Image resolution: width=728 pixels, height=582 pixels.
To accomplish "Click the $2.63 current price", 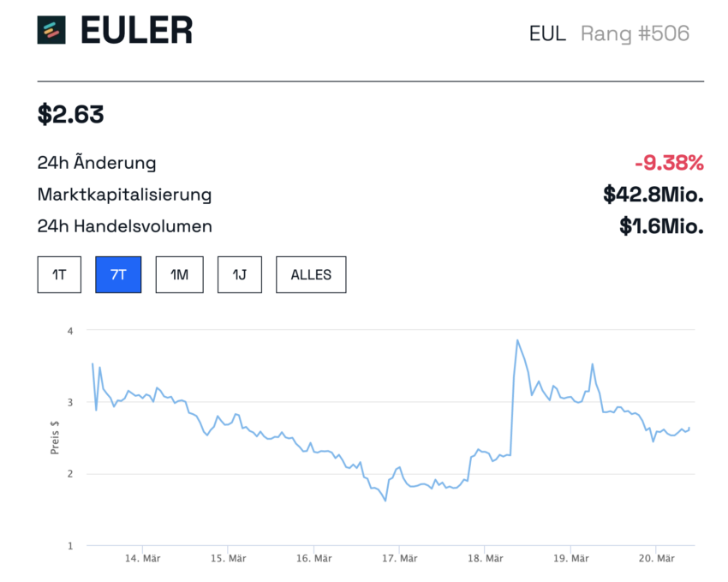I will (x=70, y=114).
